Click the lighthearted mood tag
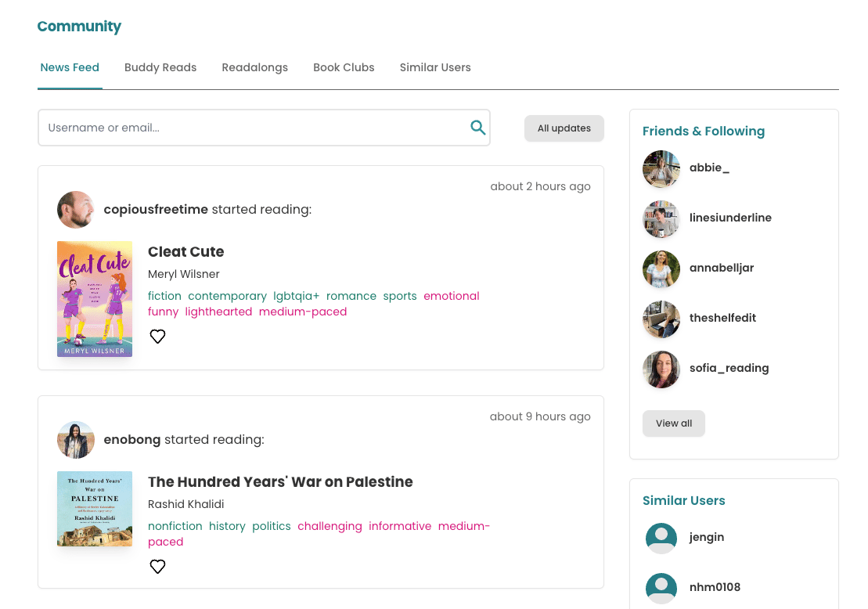 pos(218,312)
